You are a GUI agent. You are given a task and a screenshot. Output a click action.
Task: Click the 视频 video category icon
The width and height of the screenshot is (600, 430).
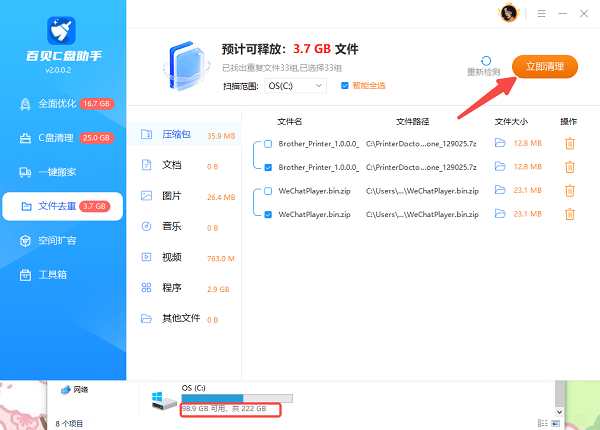(146, 257)
